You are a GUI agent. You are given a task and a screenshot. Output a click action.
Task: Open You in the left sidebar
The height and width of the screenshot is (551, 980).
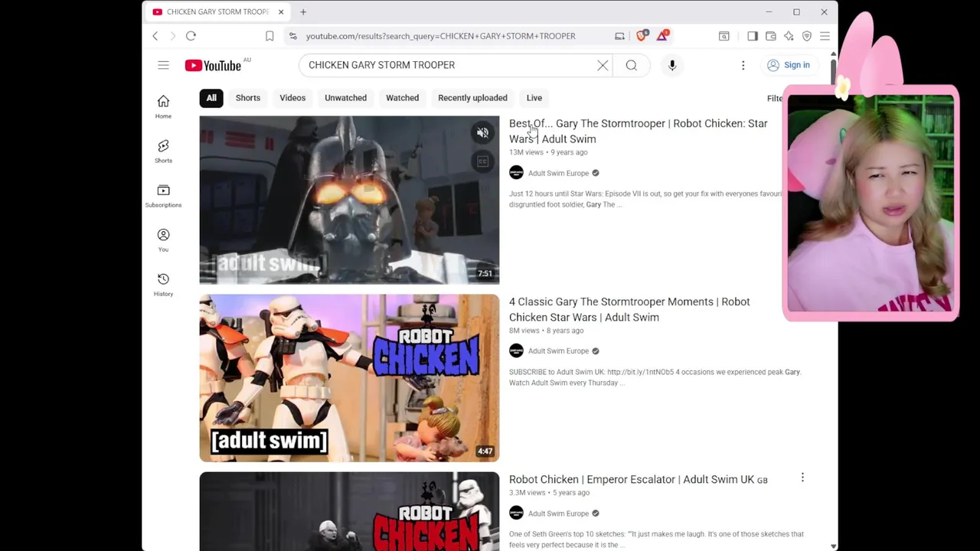click(x=163, y=240)
